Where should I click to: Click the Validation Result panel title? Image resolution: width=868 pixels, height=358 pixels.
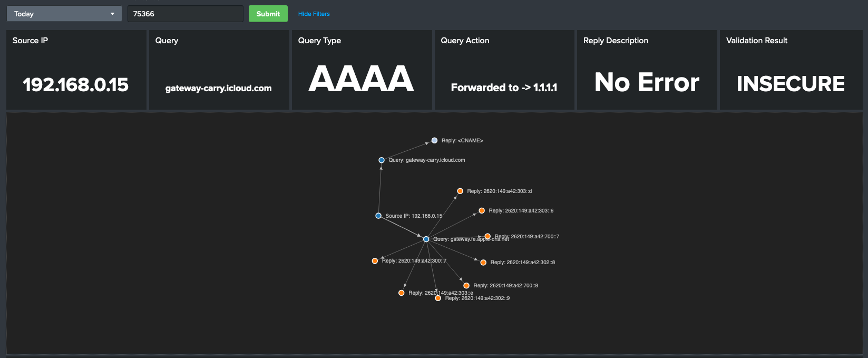(x=757, y=41)
